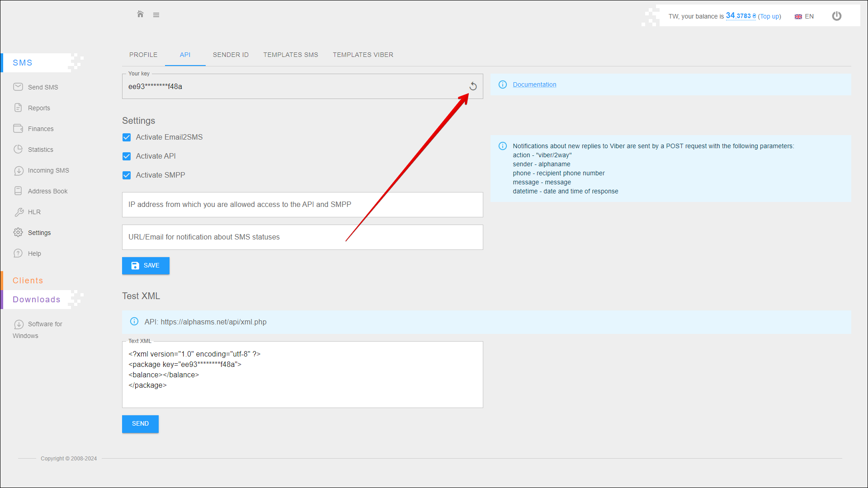Click the home icon in header
Viewport: 868px width, 488px height.
pos(140,14)
